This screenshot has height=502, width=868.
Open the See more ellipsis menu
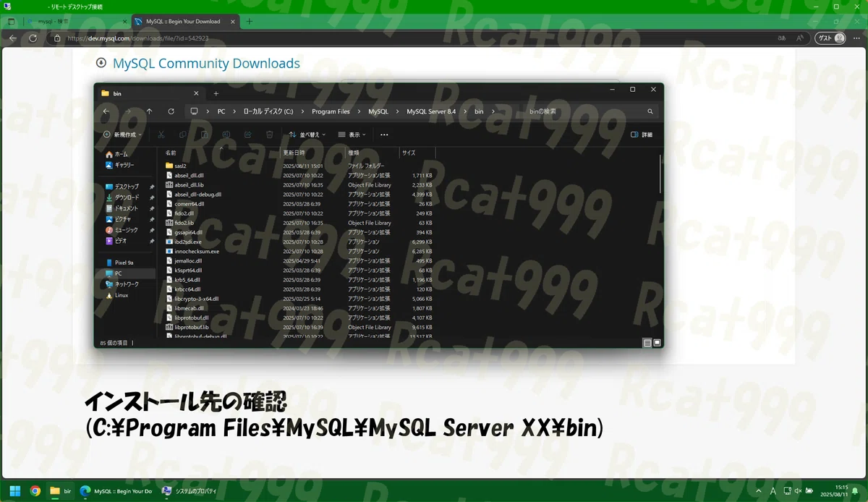click(x=384, y=135)
